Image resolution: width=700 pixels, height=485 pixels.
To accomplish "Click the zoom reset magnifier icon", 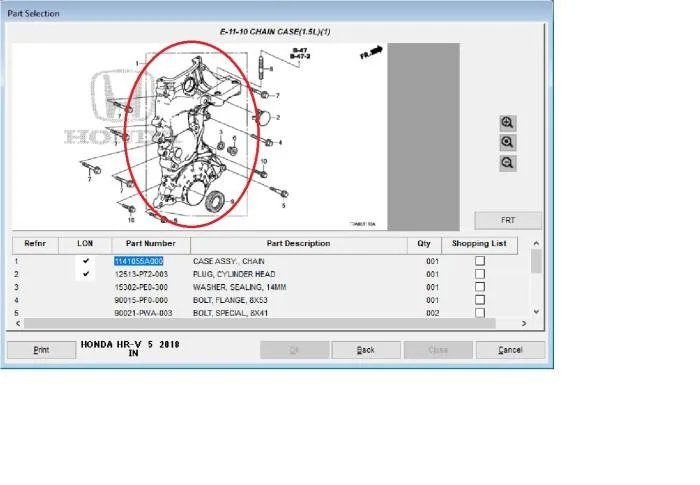I will click(x=508, y=142).
